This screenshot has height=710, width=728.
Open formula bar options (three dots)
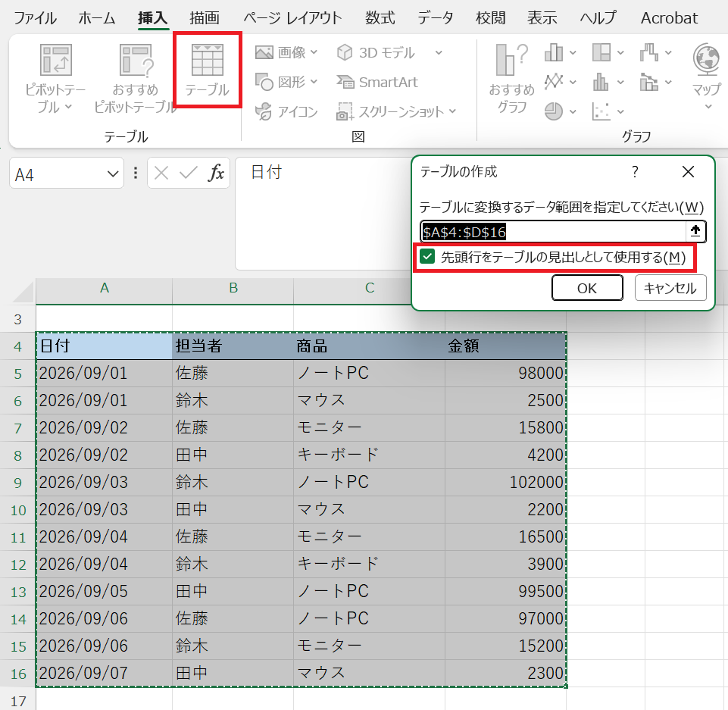point(136,174)
